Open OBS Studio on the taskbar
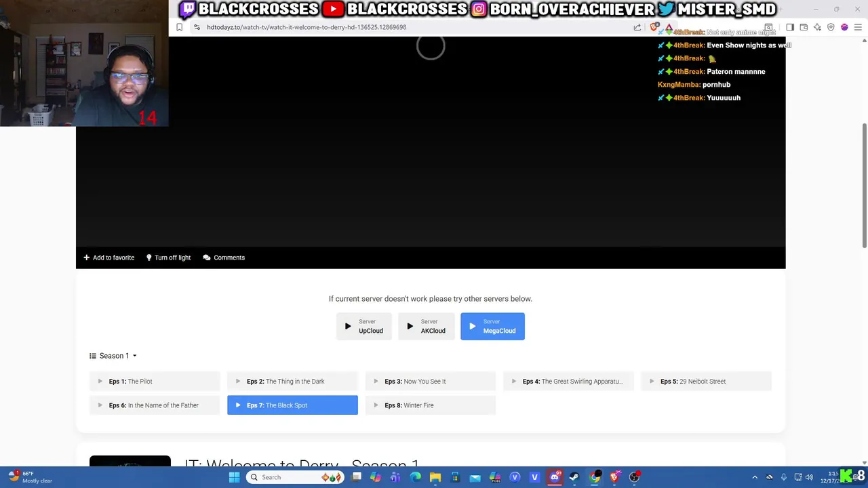 click(x=634, y=477)
